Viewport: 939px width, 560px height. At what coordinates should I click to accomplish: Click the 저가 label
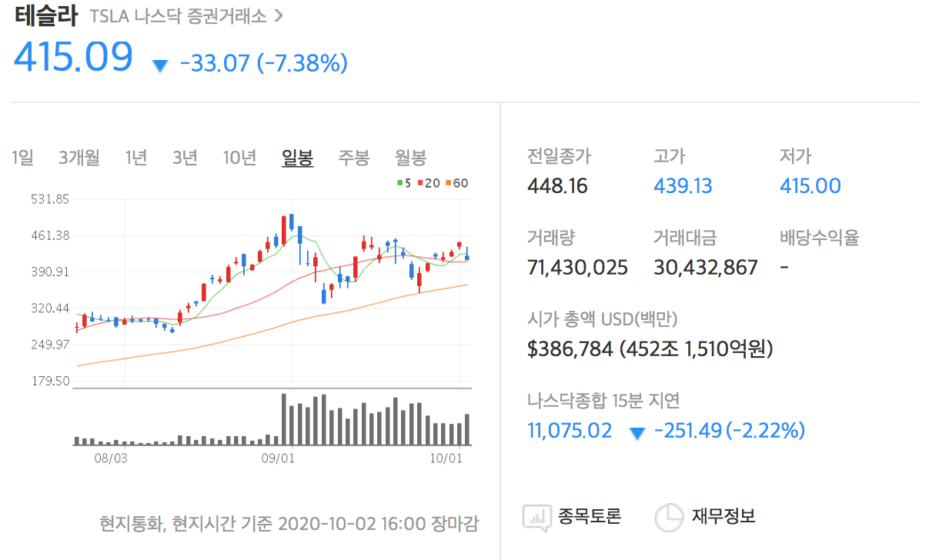[795, 156]
